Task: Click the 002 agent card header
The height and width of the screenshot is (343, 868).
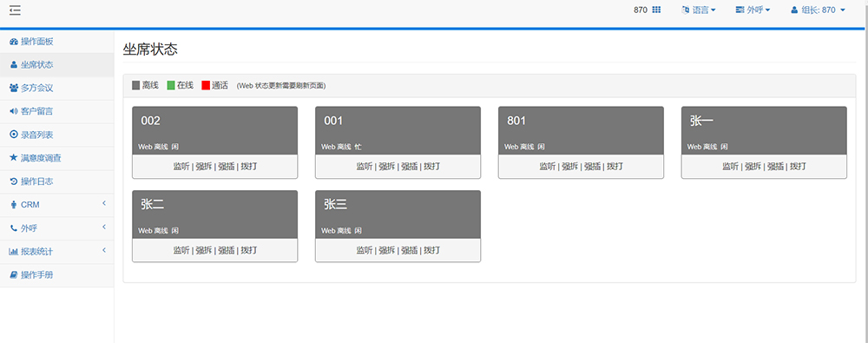Action: (x=214, y=131)
